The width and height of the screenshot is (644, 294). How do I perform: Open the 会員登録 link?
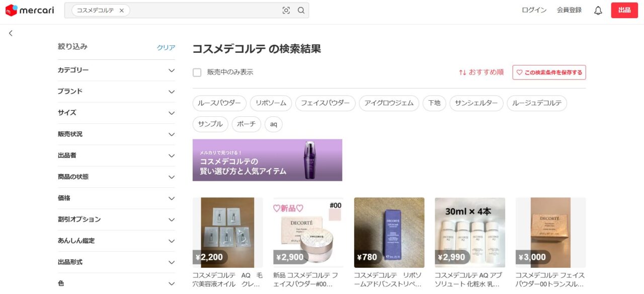569,10
